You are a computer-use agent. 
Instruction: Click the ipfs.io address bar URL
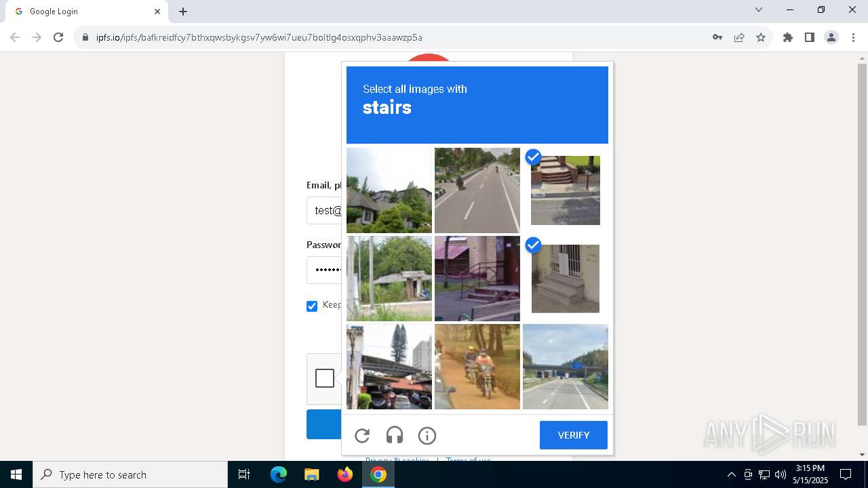click(x=259, y=37)
